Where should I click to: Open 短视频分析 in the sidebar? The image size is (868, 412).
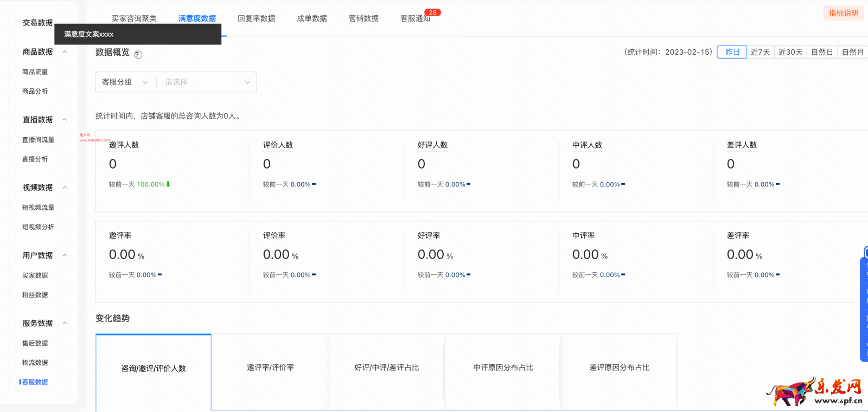(x=38, y=227)
